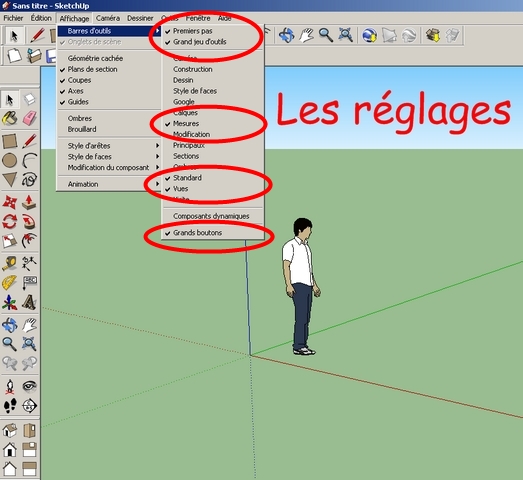Activate the Move tool
The width and height of the screenshot is (523, 480).
10,202
